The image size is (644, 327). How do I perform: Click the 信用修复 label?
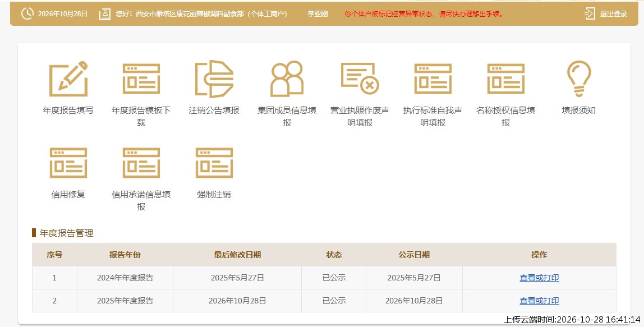click(x=68, y=194)
